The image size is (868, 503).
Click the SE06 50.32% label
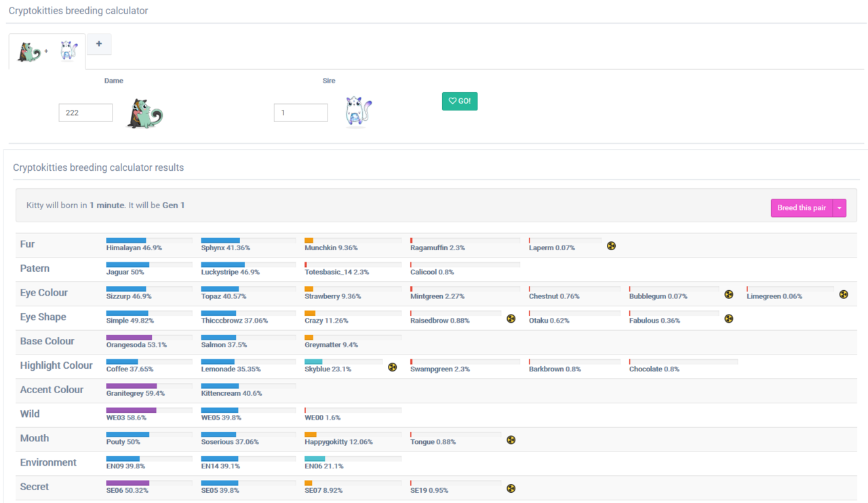[x=127, y=490]
